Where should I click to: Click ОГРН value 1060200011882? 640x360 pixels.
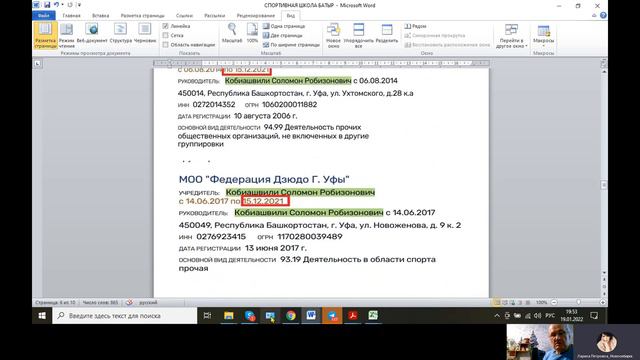pyautogui.click(x=289, y=104)
